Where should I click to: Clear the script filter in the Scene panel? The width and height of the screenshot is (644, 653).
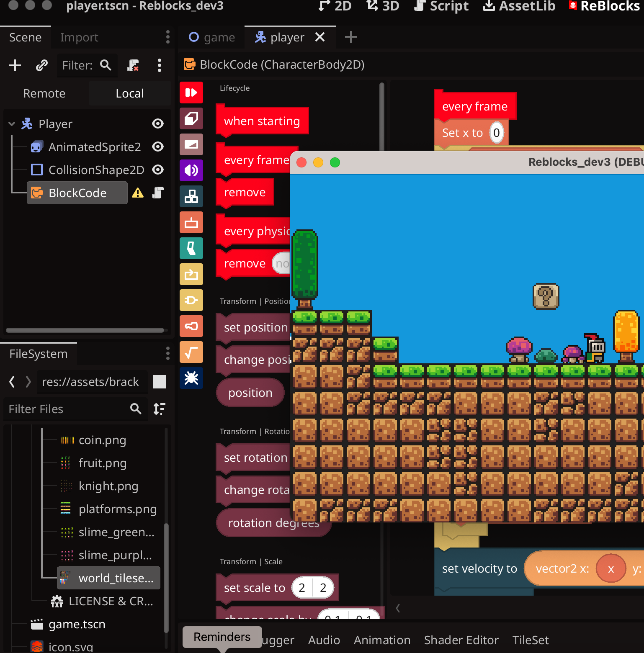133,66
